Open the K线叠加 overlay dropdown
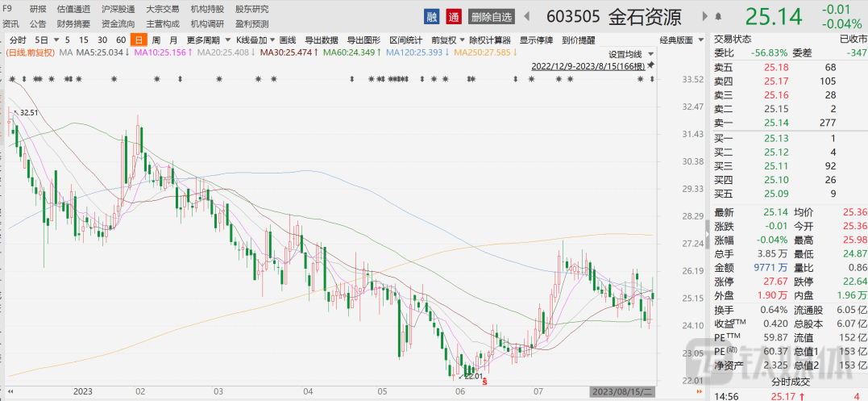This screenshot has height=401, width=868. coord(255,40)
